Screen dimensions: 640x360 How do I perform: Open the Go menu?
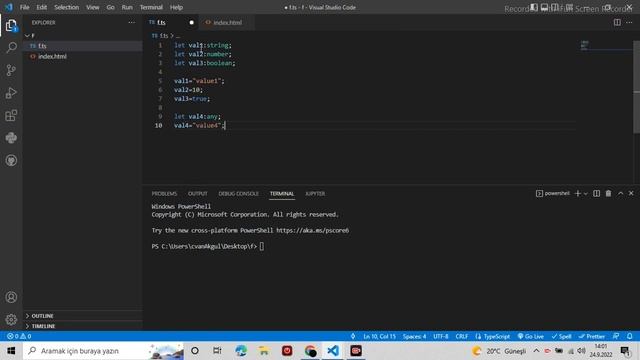click(x=111, y=7)
